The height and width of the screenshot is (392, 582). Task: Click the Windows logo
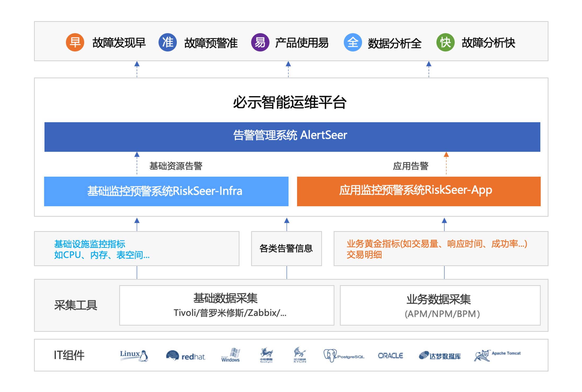click(231, 355)
